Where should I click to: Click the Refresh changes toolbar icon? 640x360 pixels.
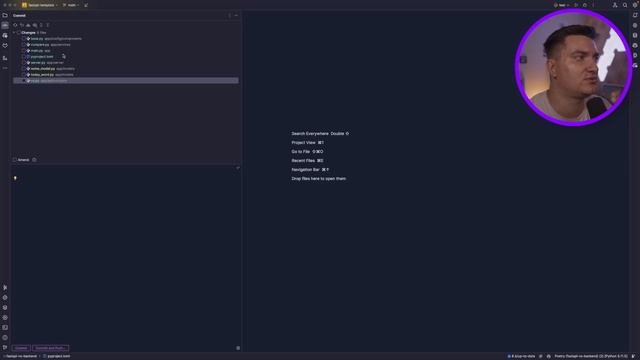click(x=15, y=25)
